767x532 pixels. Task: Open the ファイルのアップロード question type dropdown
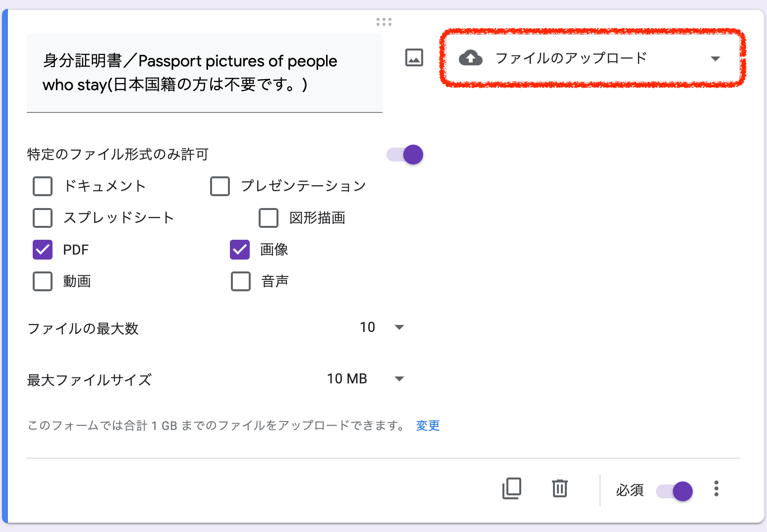point(592,58)
